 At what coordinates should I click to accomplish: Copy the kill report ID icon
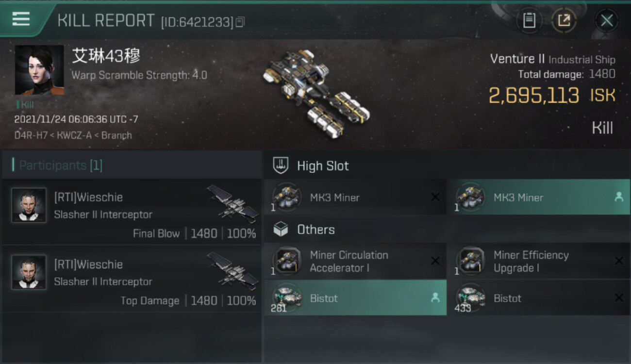(240, 22)
